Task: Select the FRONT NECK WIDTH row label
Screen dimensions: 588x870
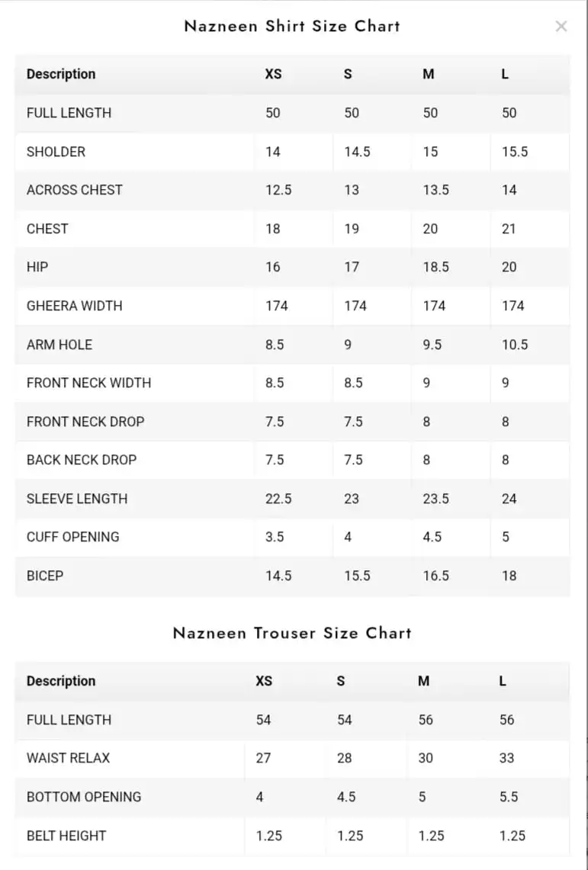Action: 88,383
